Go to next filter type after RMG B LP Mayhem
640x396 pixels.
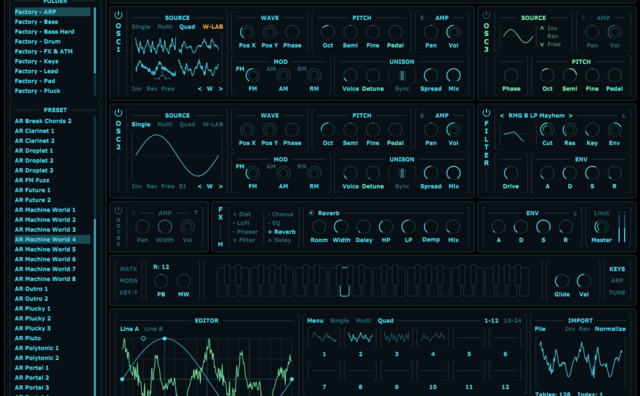pos(571,116)
